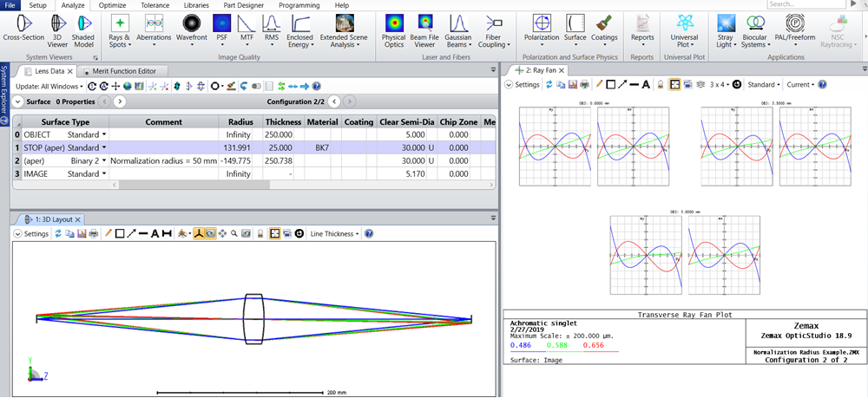The height and width of the screenshot is (398, 868).
Task: Expand Surface 0 Properties panel
Action: [17, 101]
